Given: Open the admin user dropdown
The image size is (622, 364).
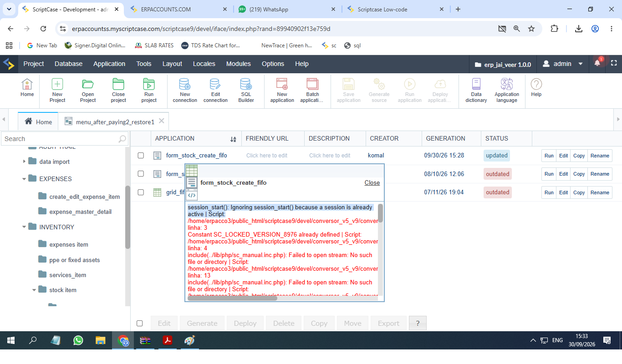Looking at the screenshot, I should (563, 64).
